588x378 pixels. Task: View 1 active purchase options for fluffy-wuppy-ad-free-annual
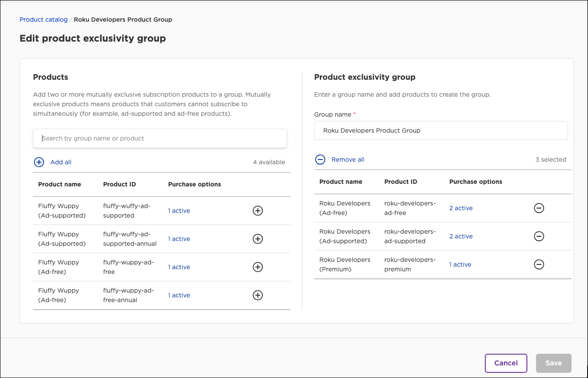(x=179, y=295)
